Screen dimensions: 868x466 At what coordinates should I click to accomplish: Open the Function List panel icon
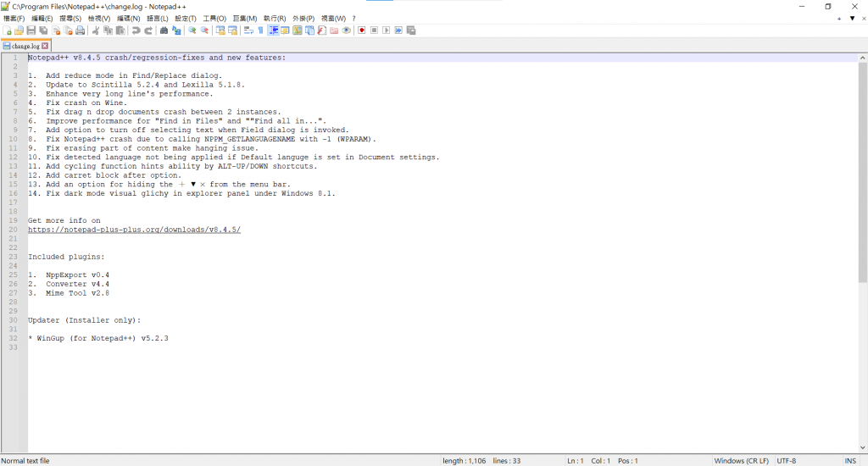321,31
